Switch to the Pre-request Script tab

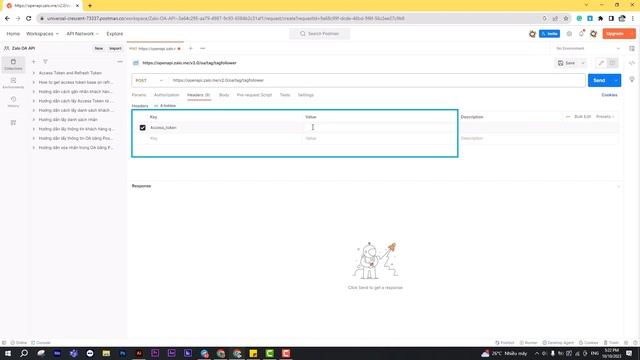coord(254,95)
